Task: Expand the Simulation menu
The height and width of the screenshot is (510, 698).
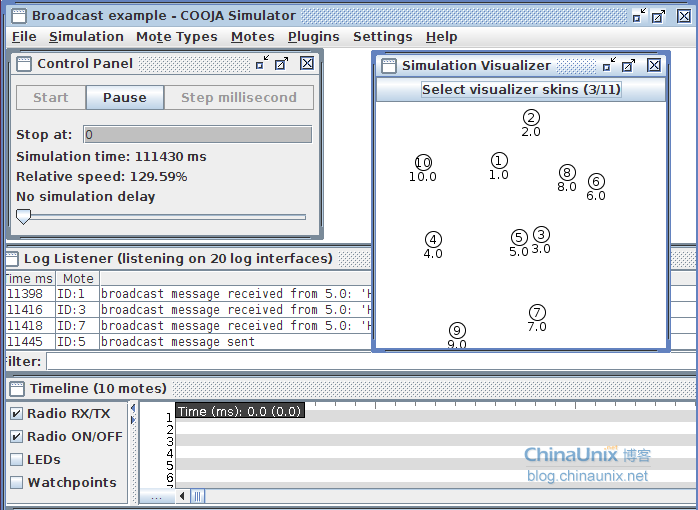Action: (86, 37)
